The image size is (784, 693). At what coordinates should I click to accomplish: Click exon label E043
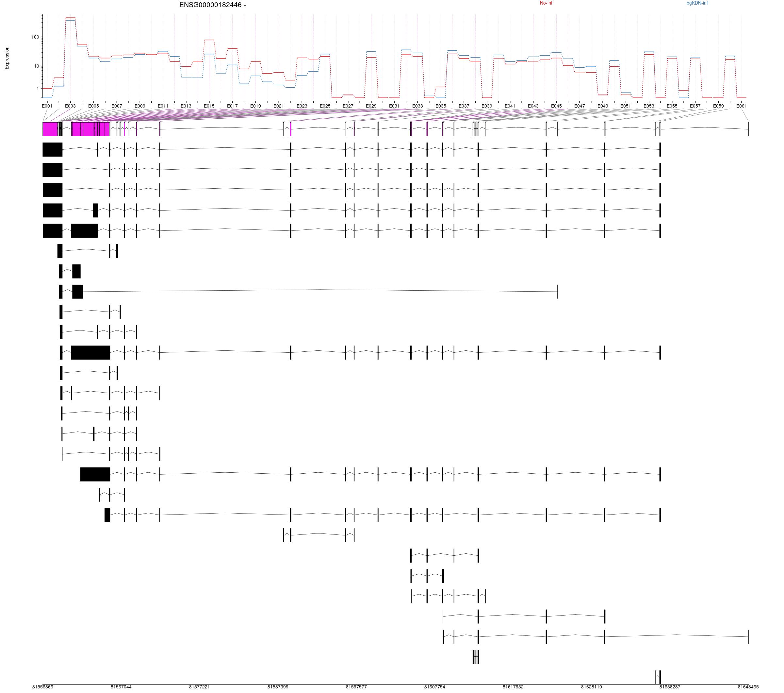[x=533, y=106]
